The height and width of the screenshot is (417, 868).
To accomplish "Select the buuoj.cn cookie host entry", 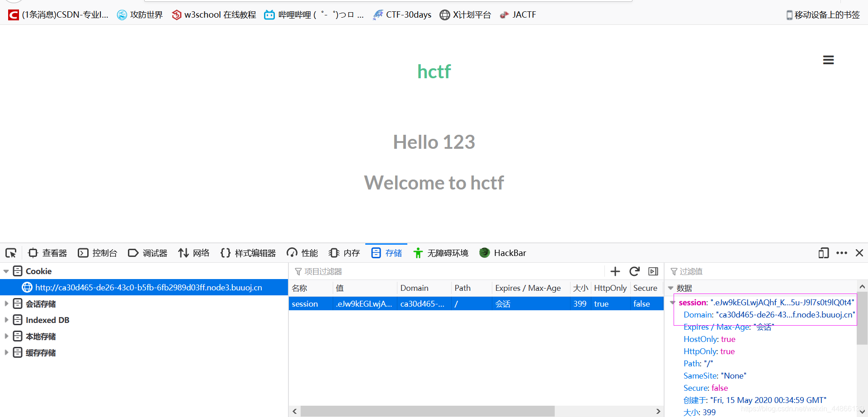I will click(x=144, y=287).
